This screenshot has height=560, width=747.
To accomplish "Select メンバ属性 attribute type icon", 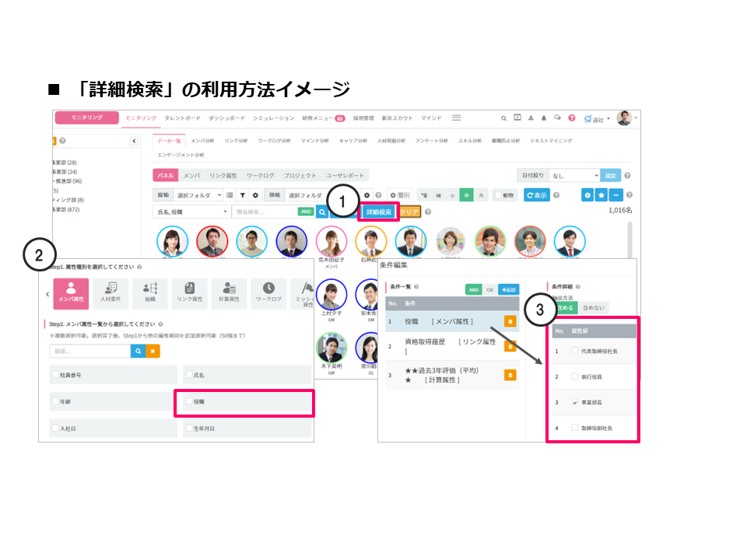I will (71, 294).
